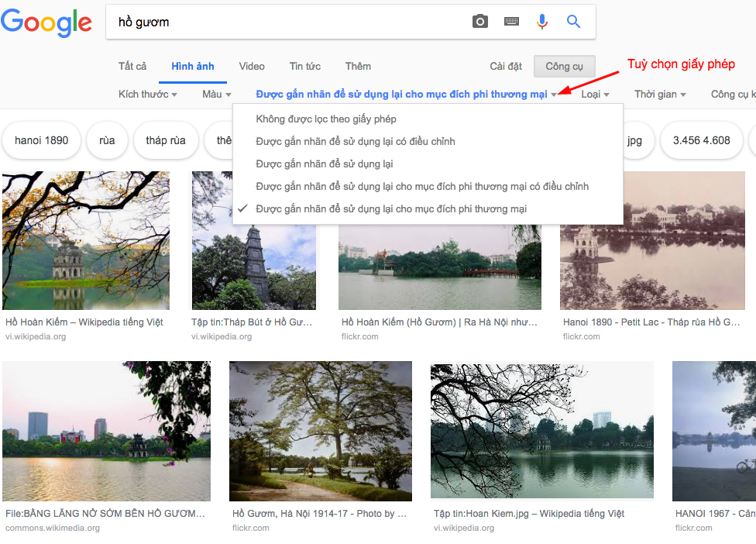Open the on-screen keyboard icon
The height and width of the screenshot is (544, 756).
point(511,22)
